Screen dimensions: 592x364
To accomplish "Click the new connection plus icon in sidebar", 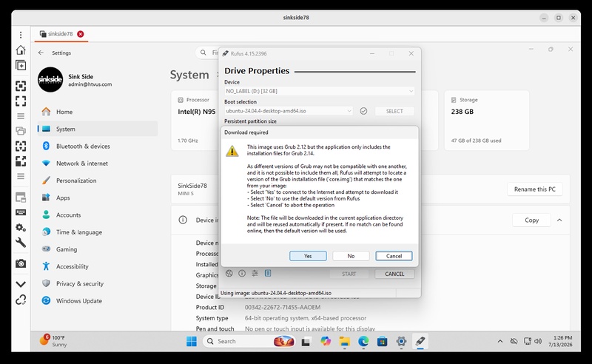I will point(21,65).
